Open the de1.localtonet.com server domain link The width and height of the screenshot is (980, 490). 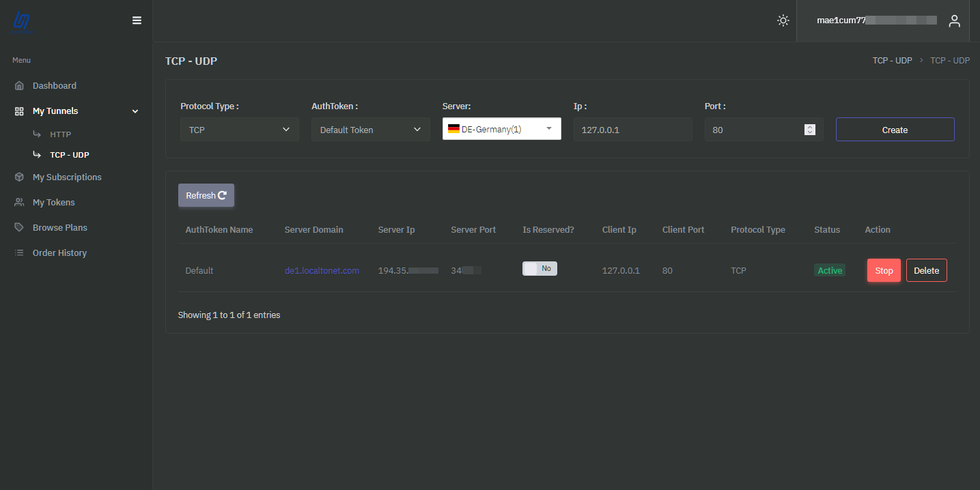click(322, 270)
